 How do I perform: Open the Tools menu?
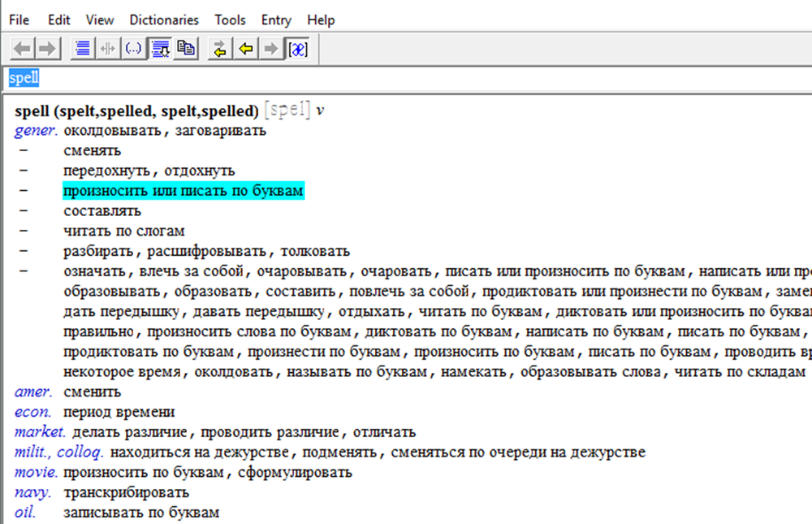[x=230, y=19]
